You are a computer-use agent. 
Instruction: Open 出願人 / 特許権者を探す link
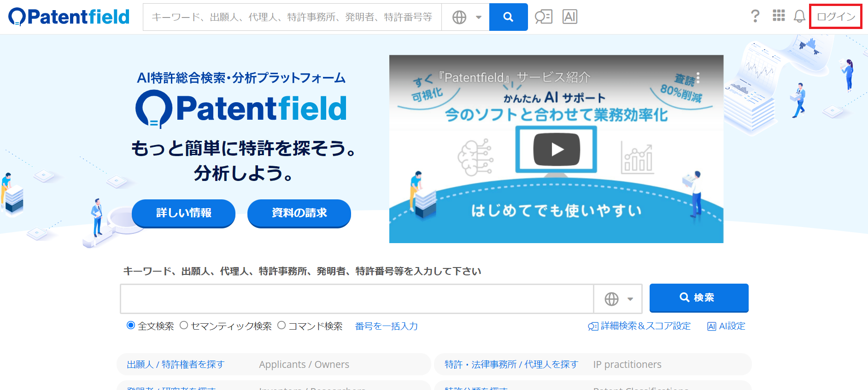pos(176,364)
